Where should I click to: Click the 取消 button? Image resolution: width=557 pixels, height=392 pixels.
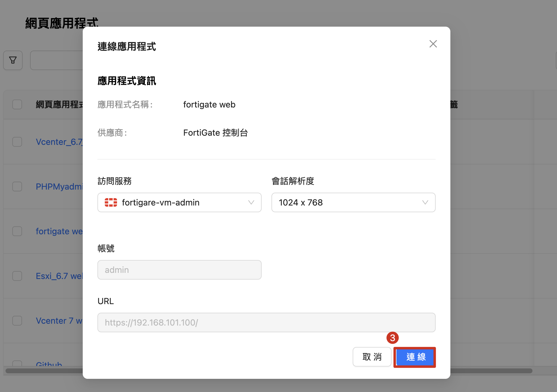click(x=372, y=357)
